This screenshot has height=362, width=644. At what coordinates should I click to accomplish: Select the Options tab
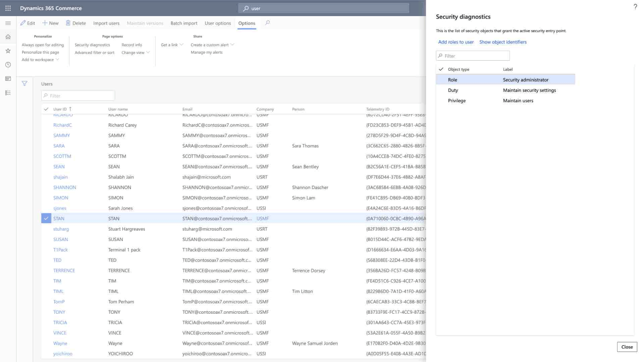click(x=247, y=23)
